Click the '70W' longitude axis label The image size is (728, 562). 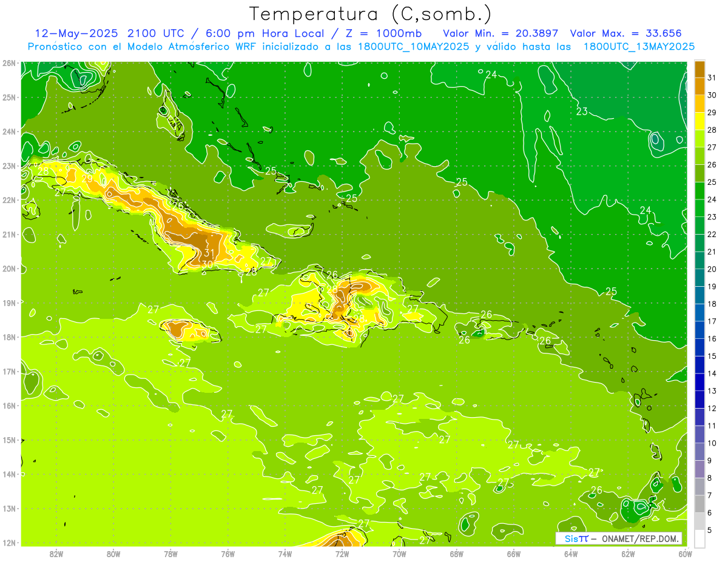point(399,554)
